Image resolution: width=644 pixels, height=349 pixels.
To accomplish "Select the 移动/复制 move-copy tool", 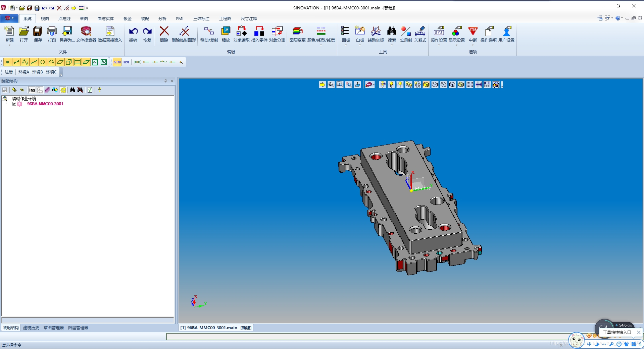I will 209,34.
